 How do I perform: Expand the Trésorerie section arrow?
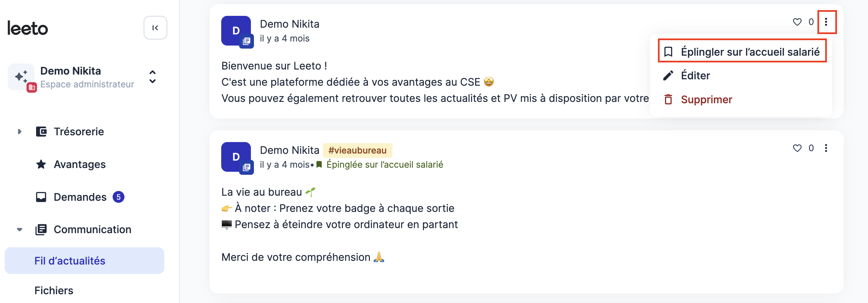click(x=20, y=132)
